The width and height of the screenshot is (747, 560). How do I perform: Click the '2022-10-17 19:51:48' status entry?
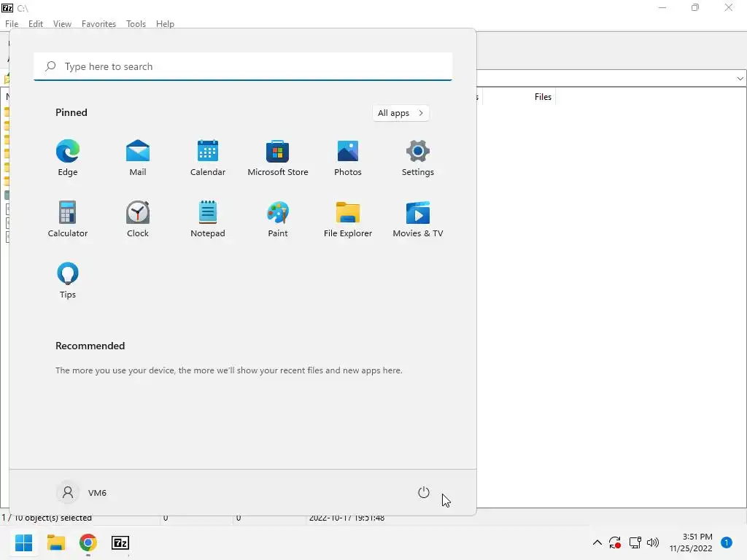point(347,518)
